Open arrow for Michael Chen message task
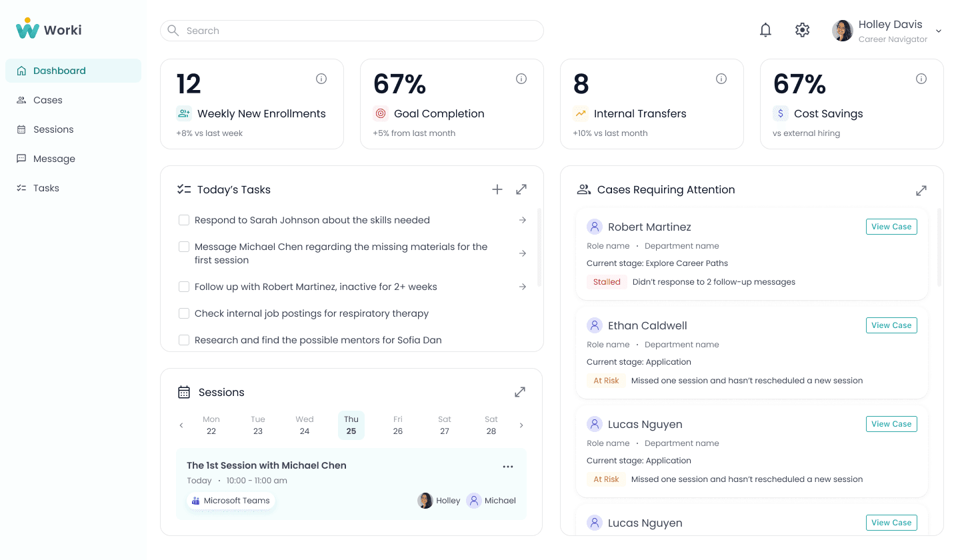 [x=523, y=253]
